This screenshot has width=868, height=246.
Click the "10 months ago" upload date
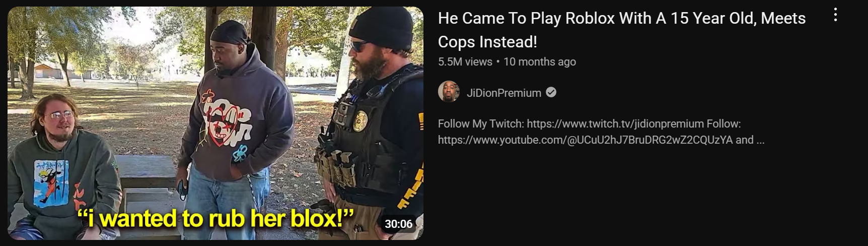click(x=540, y=61)
